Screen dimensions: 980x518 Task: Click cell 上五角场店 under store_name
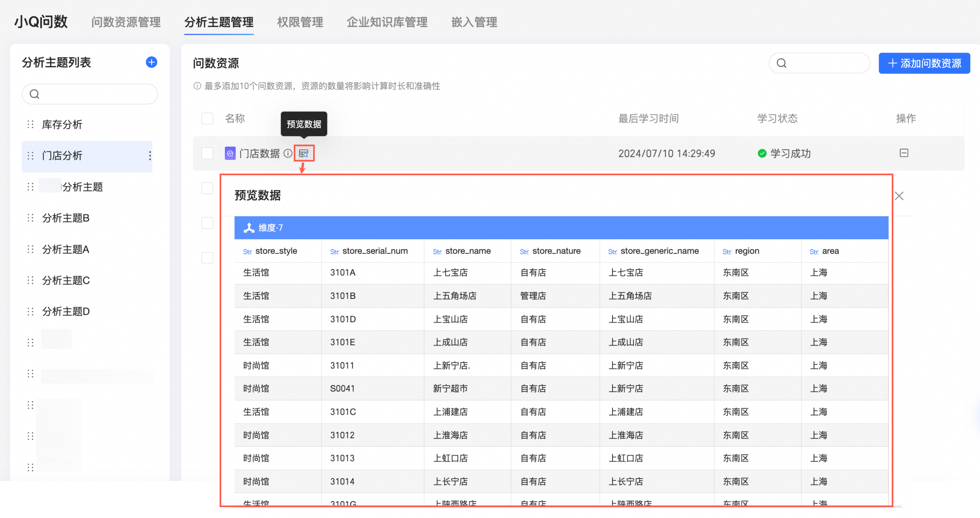tap(455, 296)
